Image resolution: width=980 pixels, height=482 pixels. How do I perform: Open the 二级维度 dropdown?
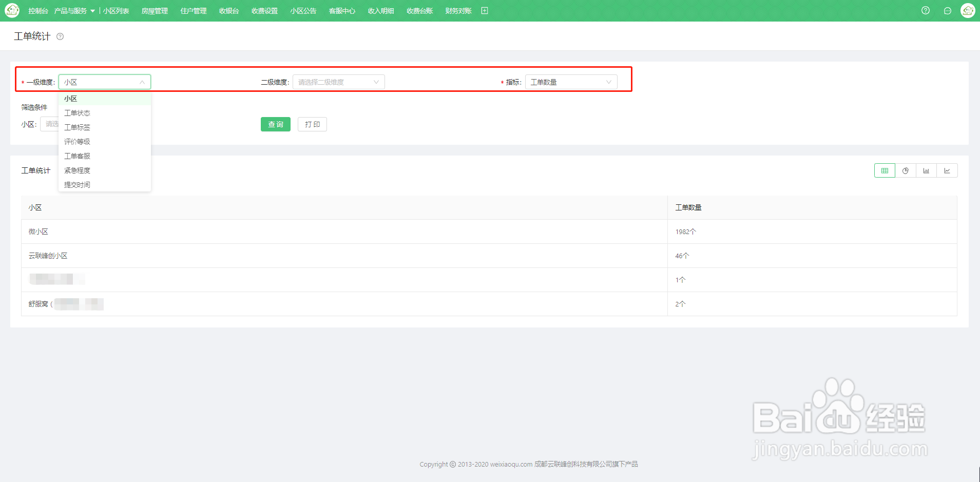pos(339,82)
